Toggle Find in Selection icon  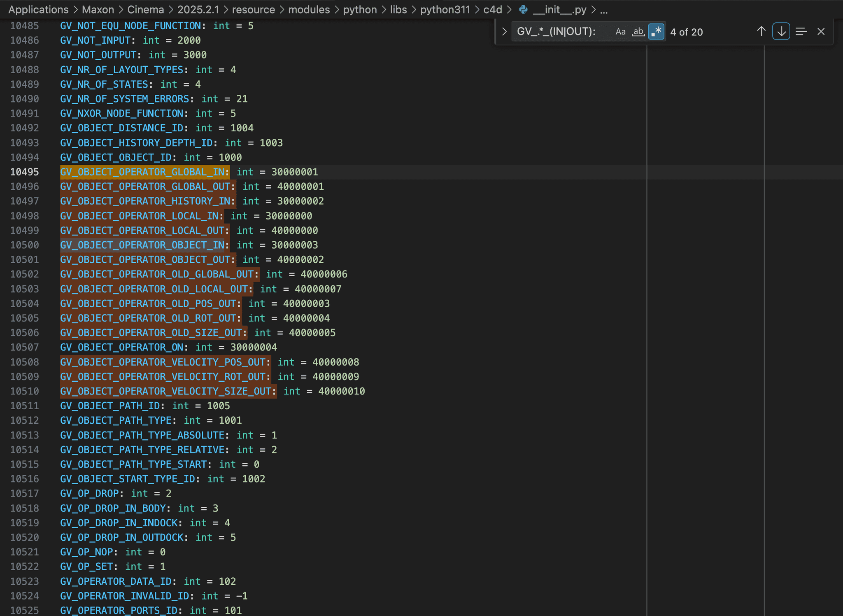pos(801,32)
